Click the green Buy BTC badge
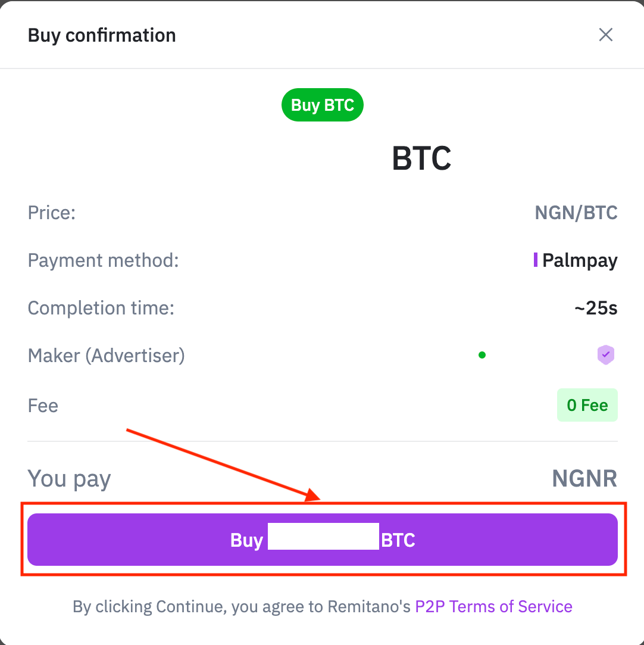The image size is (644, 645). click(x=322, y=105)
